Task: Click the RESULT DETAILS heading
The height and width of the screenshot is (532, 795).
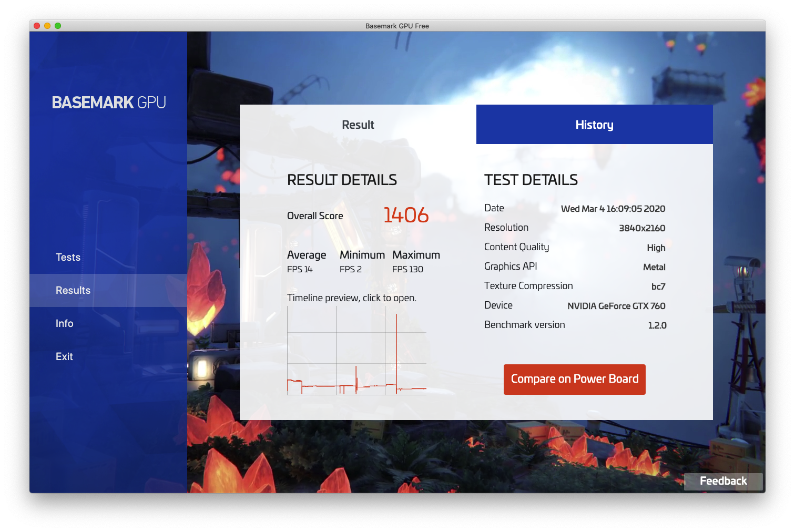Action: point(342,180)
